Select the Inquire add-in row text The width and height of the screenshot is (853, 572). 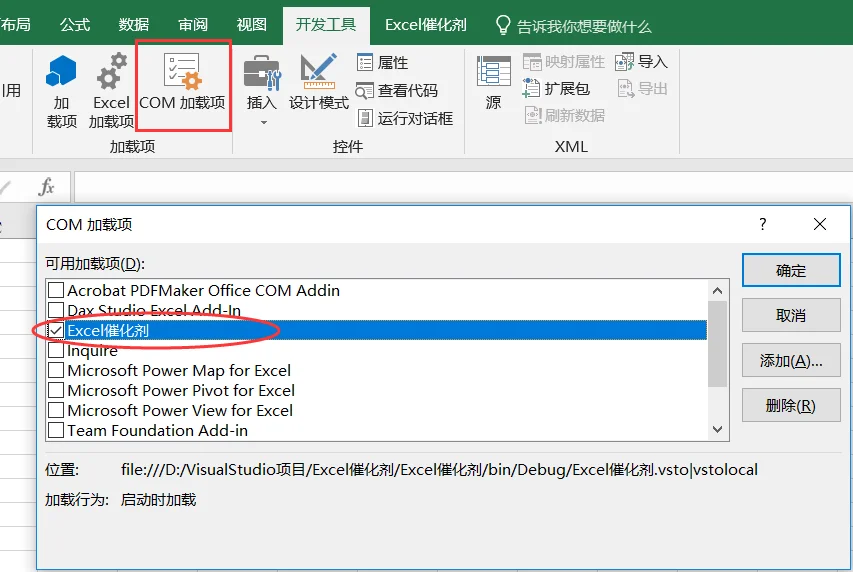[x=92, y=351]
